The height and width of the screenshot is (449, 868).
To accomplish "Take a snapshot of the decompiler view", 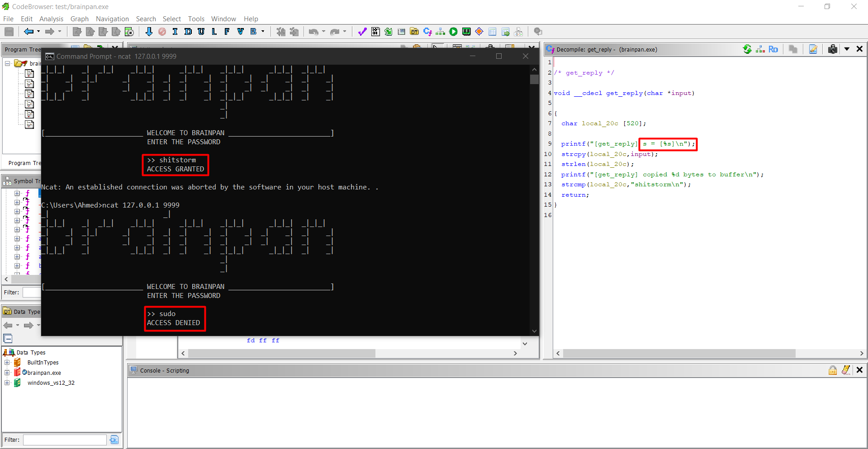I will pyautogui.click(x=832, y=49).
